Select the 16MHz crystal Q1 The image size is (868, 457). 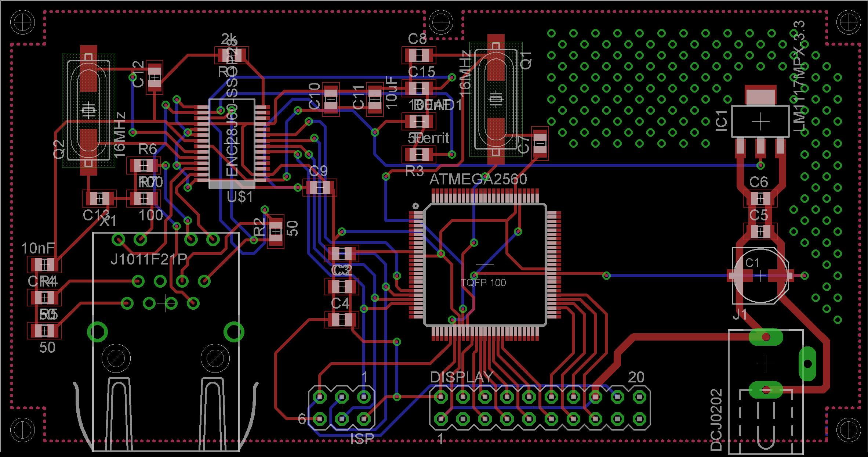pos(496,99)
